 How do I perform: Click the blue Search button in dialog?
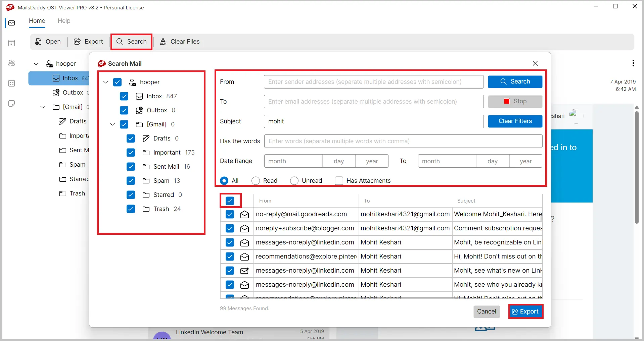coord(515,81)
